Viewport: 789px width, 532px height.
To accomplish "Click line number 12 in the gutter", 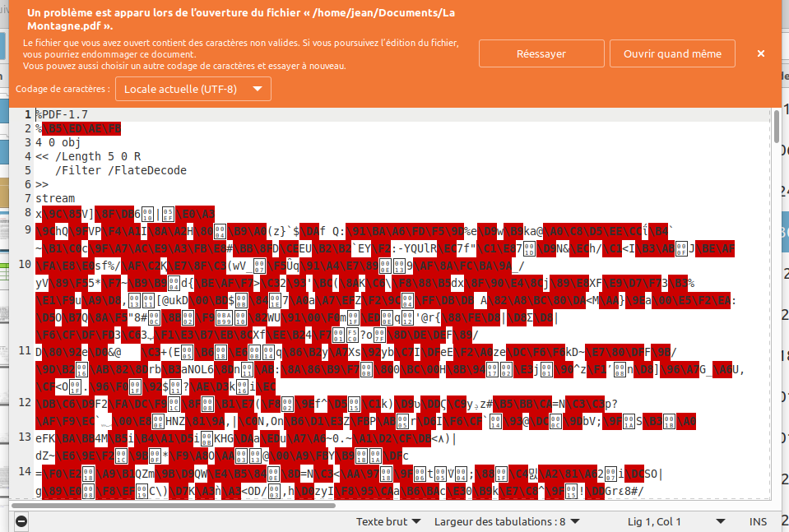I will tap(25, 402).
